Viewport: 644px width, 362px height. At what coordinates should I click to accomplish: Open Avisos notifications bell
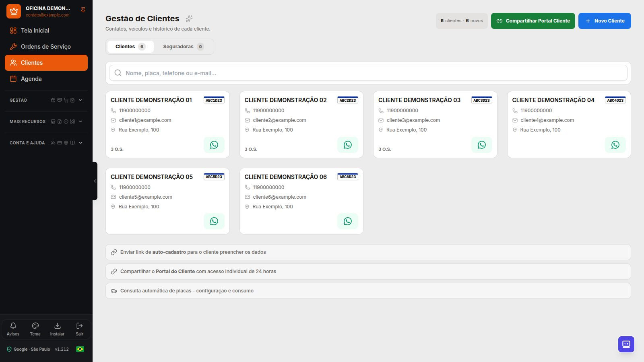(13, 329)
